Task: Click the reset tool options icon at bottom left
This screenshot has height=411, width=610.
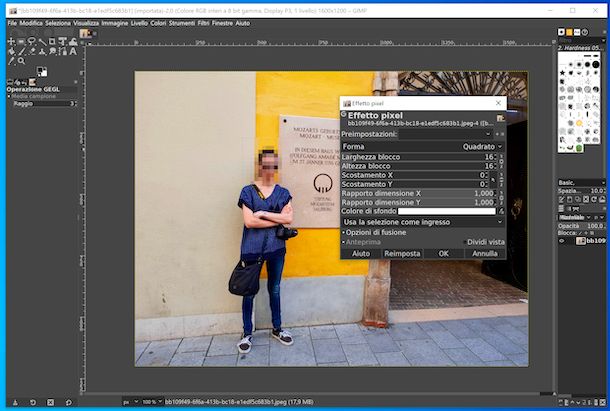Action: (68, 402)
